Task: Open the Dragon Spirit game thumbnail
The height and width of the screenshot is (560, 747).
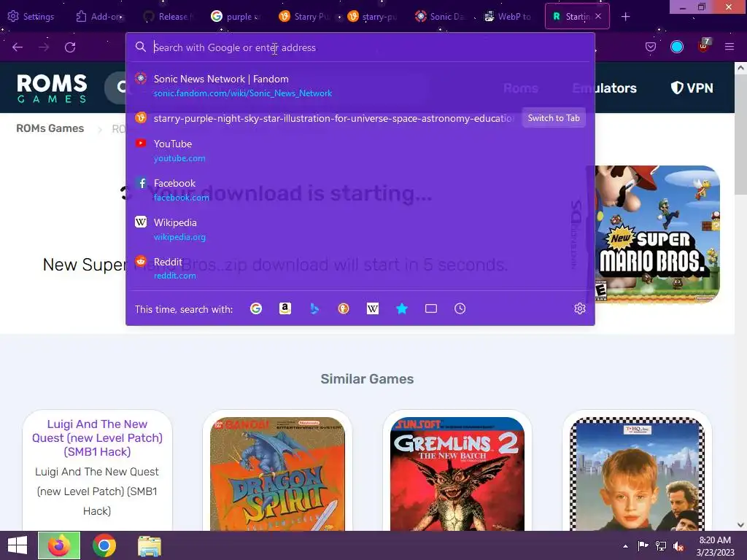Action: pyautogui.click(x=277, y=474)
